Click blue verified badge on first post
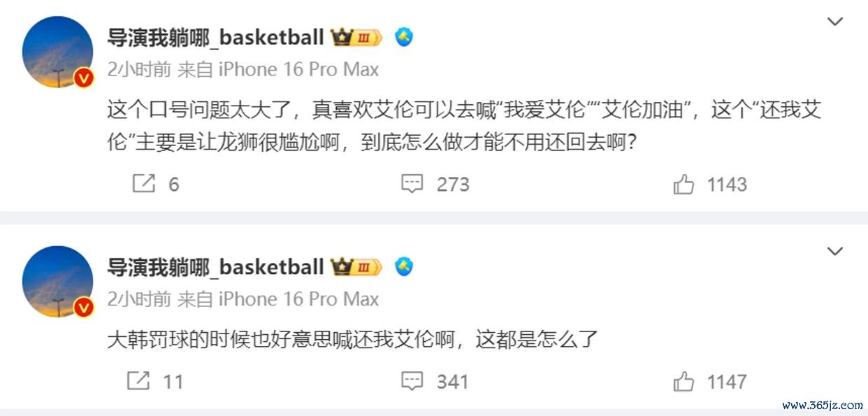Viewport: 868px width, 416px height. (x=404, y=37)
